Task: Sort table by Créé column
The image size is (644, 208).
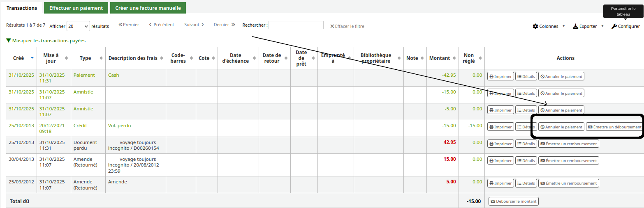Action: click(x=19, y=58)
